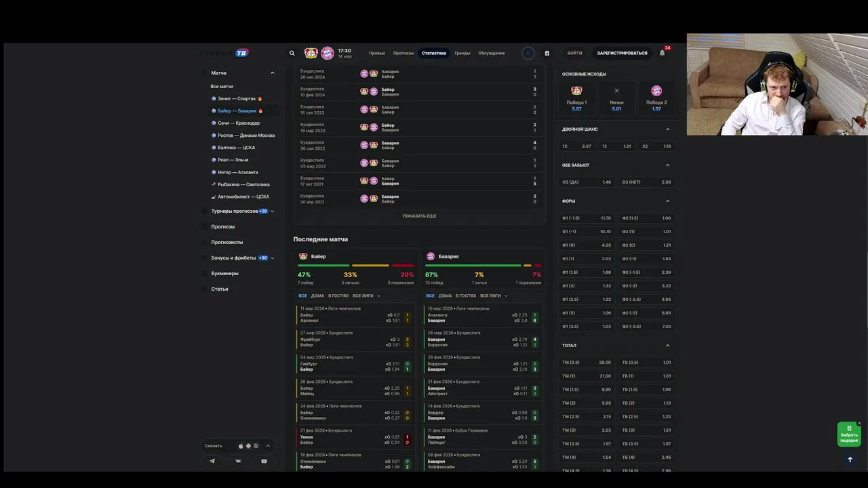Collapse the Обе забьют odds section
868x488 pixels.
pyautogui.click(x=667, y=165)
